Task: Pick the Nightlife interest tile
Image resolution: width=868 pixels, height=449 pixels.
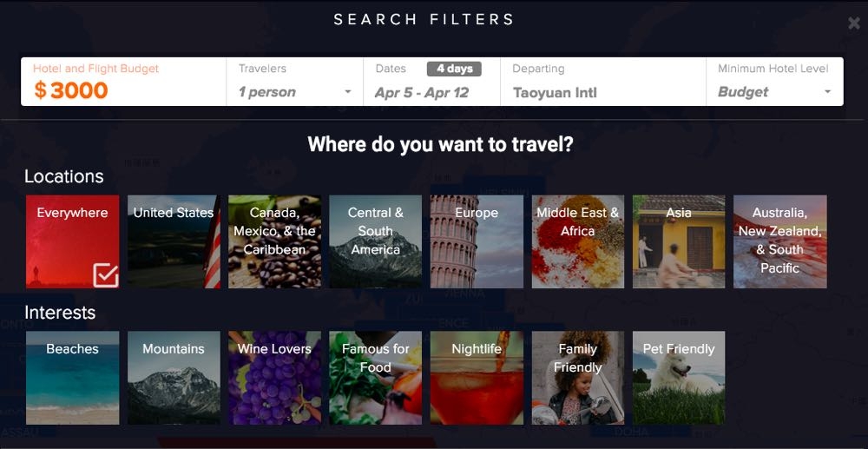Action: pos(477,378)
